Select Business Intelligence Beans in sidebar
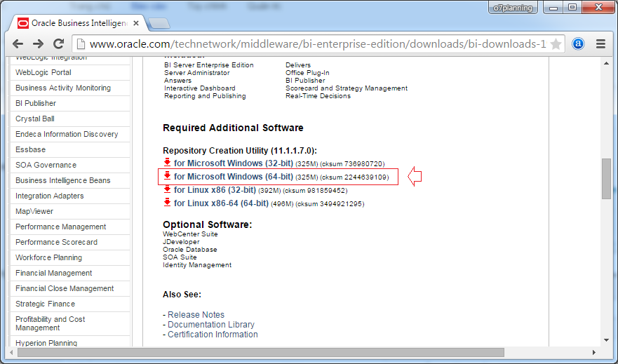The width and height of the screenshot is (618, 364). click(70, 180)
